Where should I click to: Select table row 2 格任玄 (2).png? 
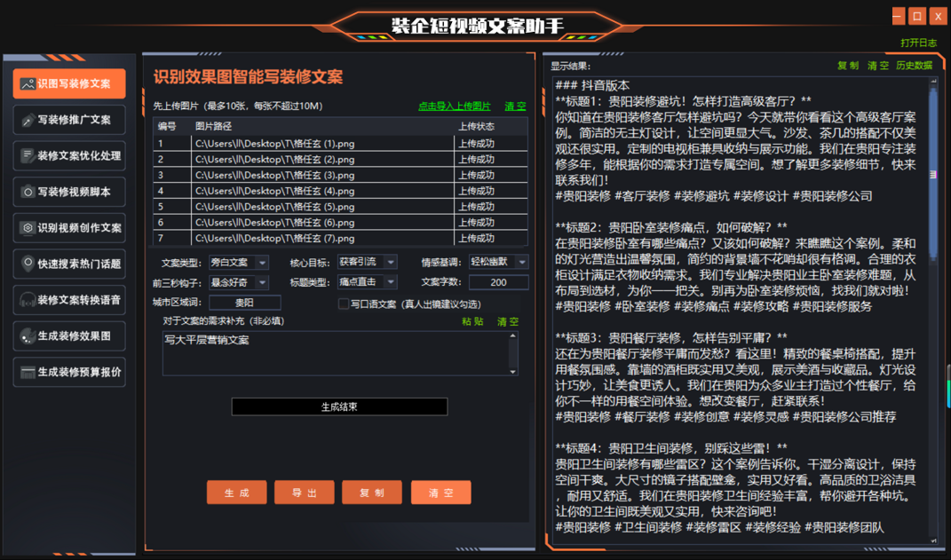[x=340, y=160]
